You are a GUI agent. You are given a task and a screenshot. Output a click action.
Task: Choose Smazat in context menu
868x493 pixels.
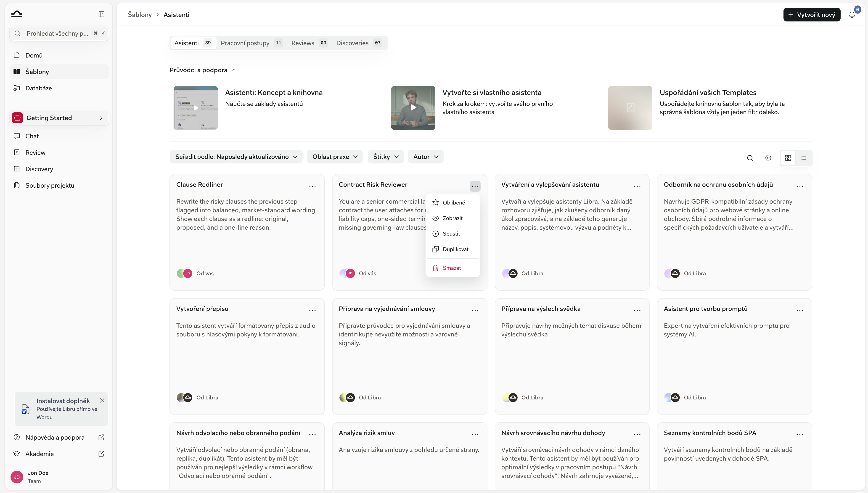click(x=453, y=268)
